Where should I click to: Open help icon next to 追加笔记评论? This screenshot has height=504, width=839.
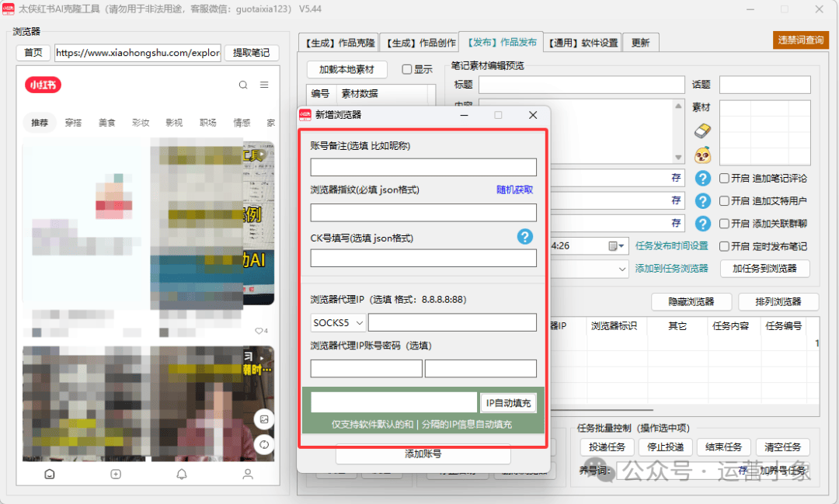coord(702,178)
